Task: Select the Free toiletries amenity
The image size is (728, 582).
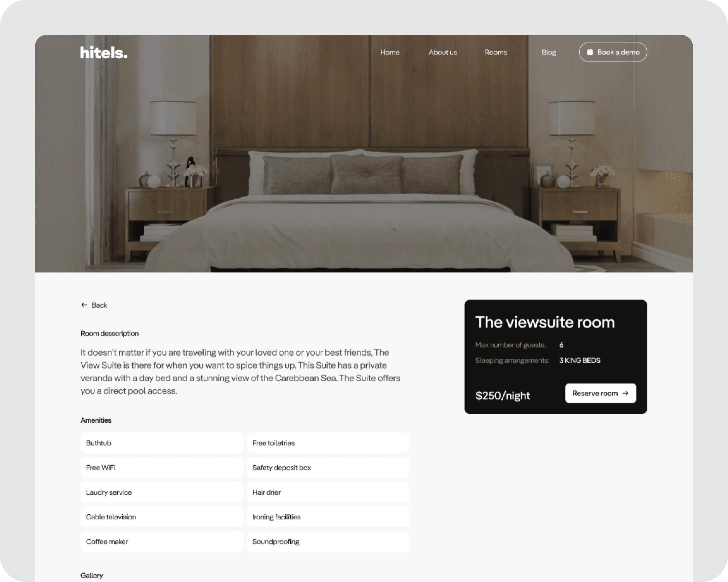Action: coord(328,443)
